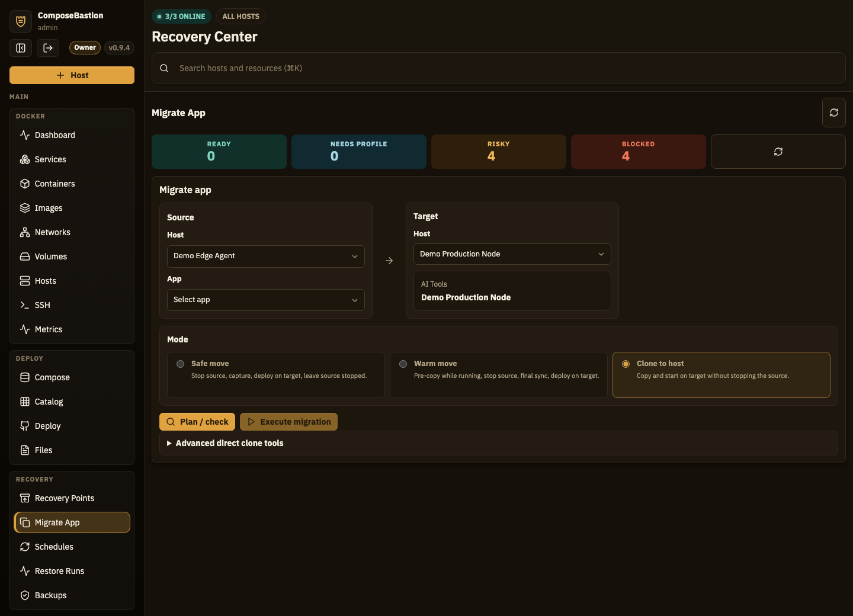Click the Deploy GitHub icon
Image resolution: width=853 pixels, height=616 pixels.
click(25, 426)
